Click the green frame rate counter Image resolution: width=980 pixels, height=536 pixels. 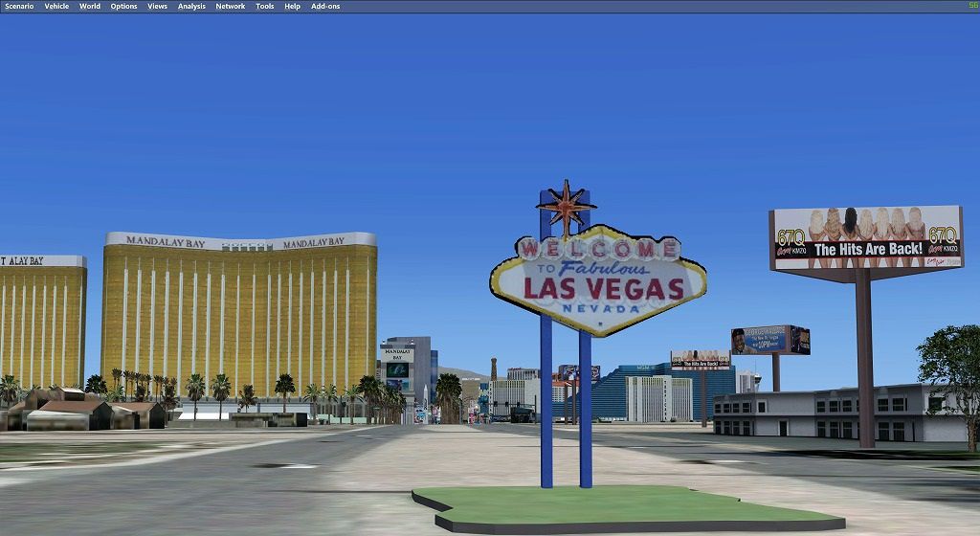pos(973,5)
